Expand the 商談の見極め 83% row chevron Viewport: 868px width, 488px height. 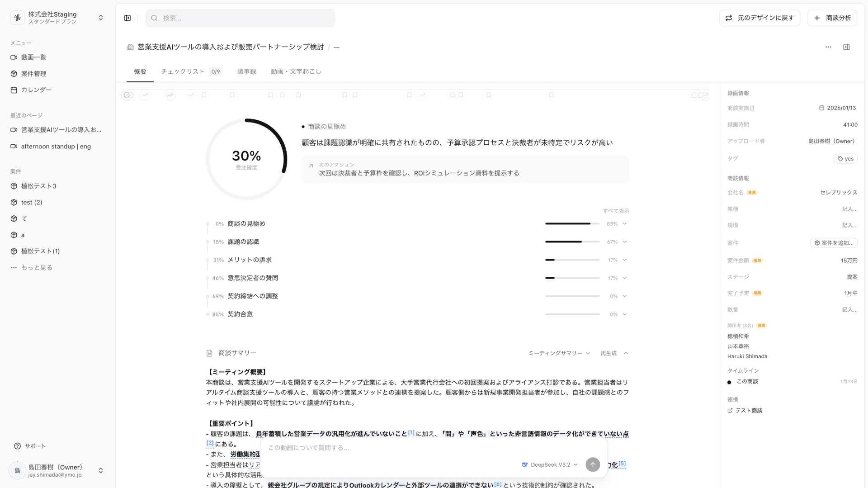tap(624, 223)
